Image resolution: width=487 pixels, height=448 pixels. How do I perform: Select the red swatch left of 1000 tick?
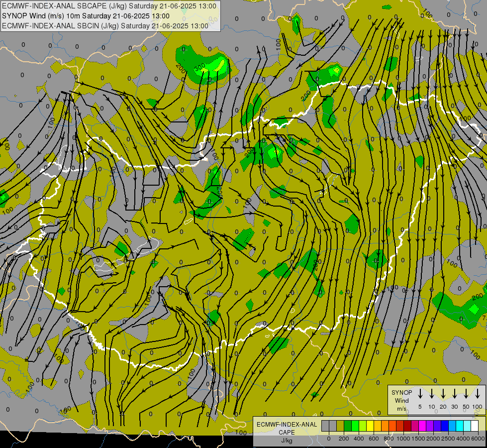[400, 426]
